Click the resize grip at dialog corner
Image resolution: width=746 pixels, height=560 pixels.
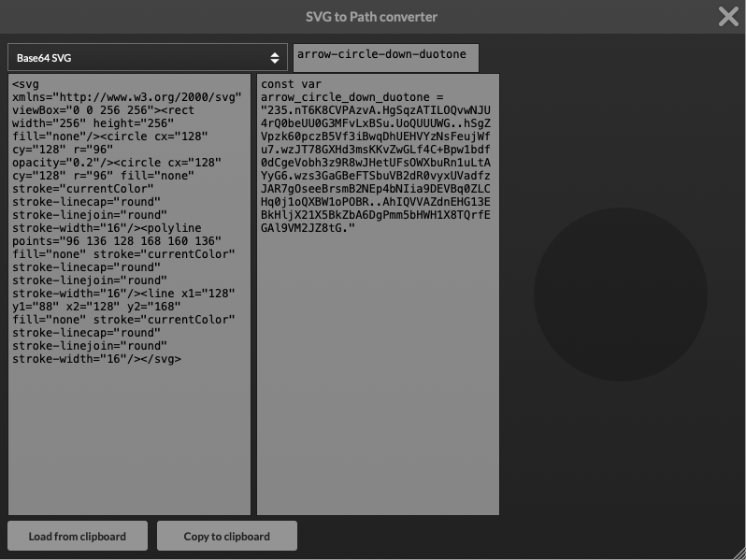(x=740, y=554)
